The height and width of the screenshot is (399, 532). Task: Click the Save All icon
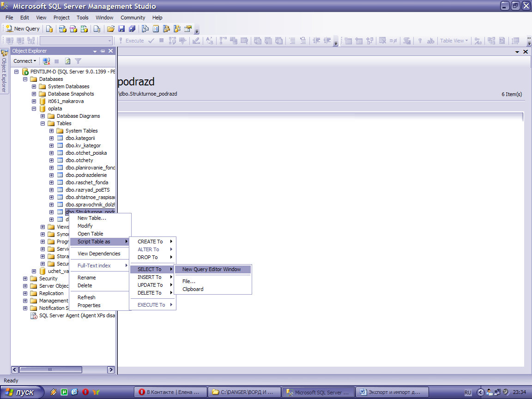pos(132,29)
